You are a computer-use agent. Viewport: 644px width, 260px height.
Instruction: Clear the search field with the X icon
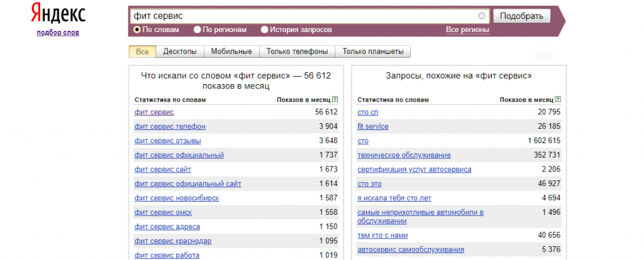click(x=481, y=16)
